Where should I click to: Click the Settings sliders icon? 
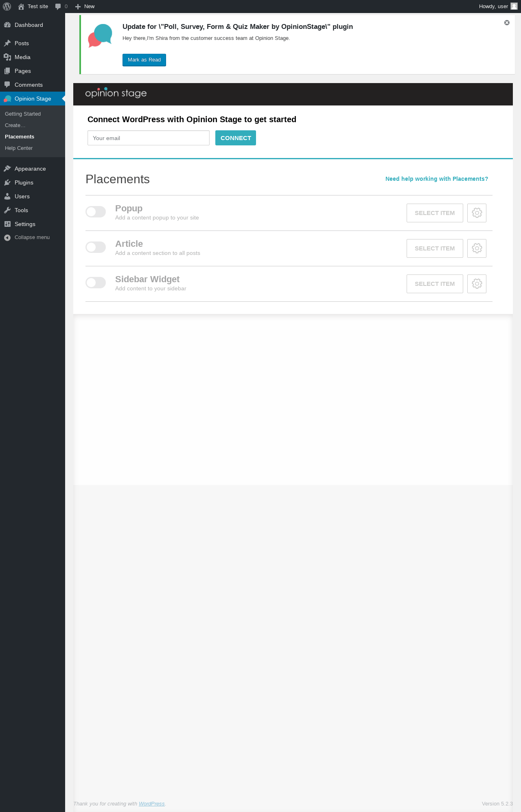pos(7,224)
